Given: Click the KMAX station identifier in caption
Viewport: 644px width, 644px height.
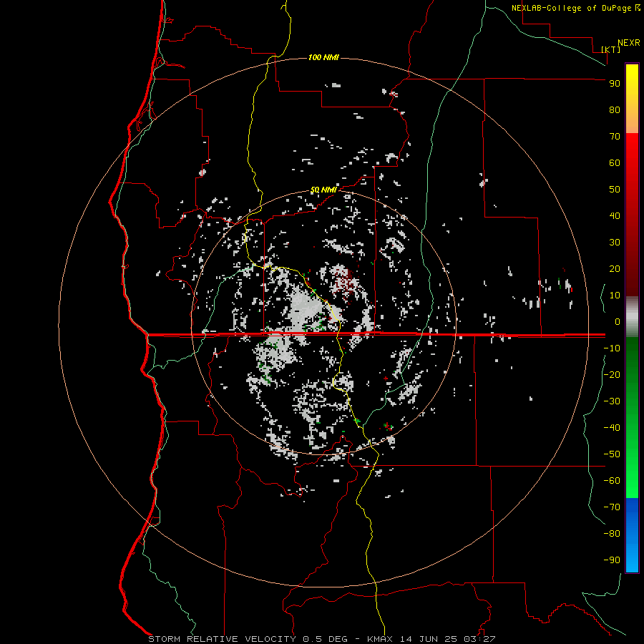Looking at the screenshot, I should click(x=380, y=639).
